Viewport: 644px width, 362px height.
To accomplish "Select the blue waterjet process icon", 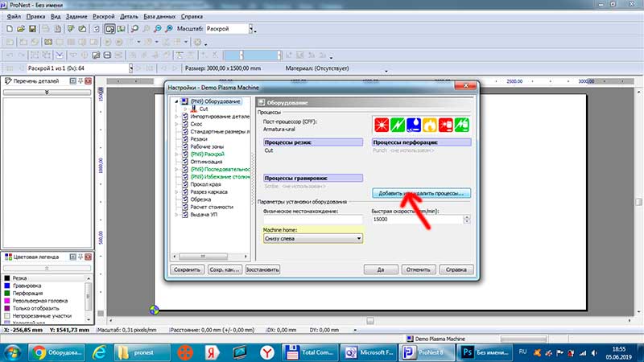I will 414,125.
